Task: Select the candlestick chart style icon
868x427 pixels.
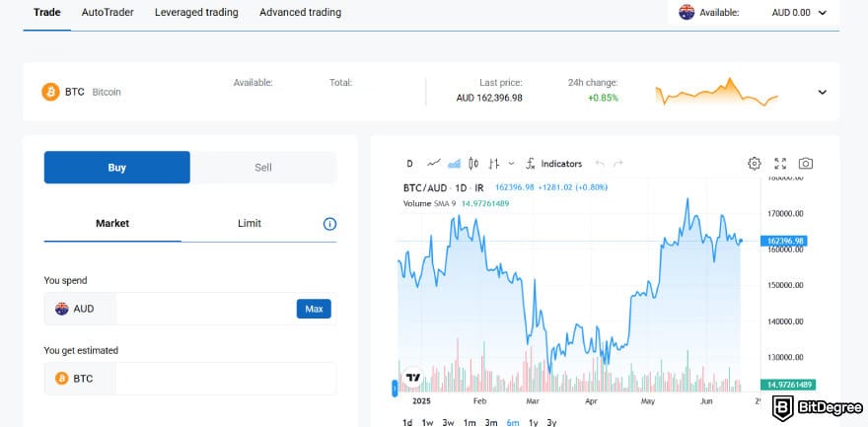Action: (473, 163)
